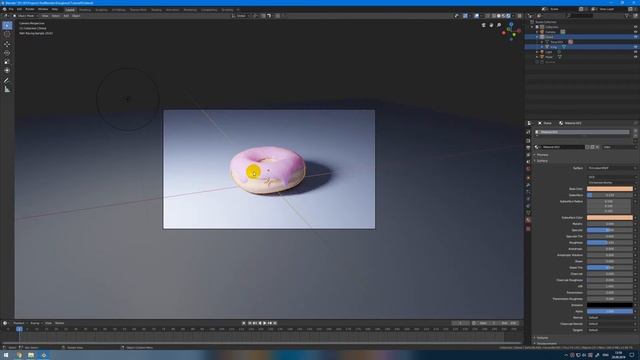Open the Christensen-Burley subsurface method dropdown
The height and width of the screenshot is (360, 640).
point(612,182)
